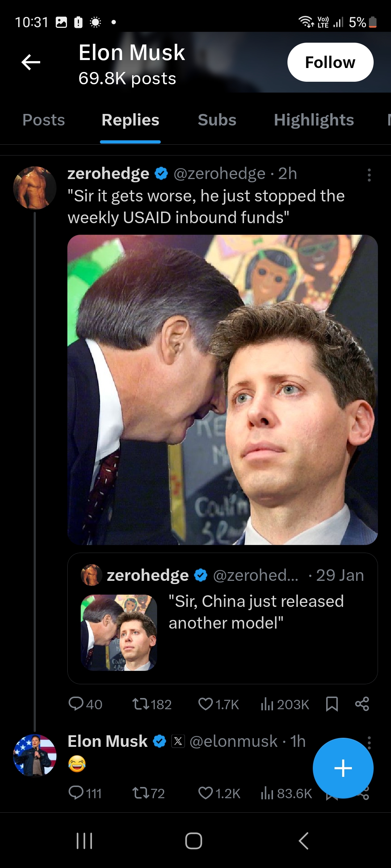
Task: Tap the blue compose plus button
Action: (343, 768)
